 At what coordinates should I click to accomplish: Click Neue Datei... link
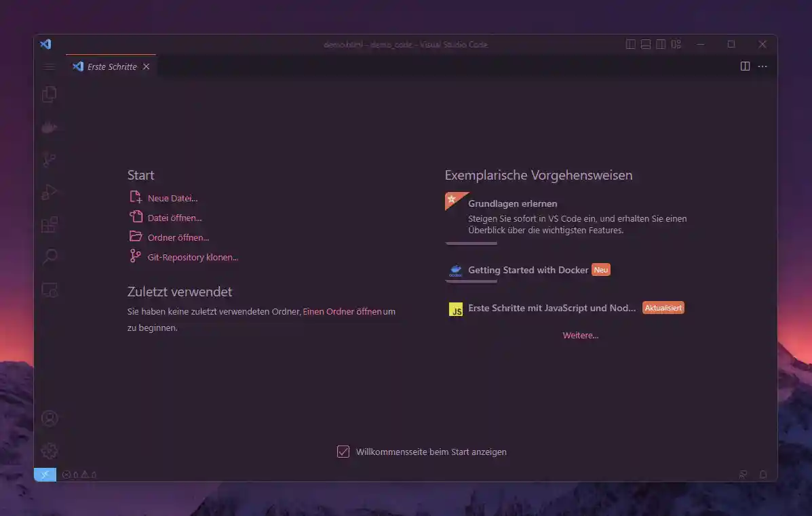coord(172,198)
